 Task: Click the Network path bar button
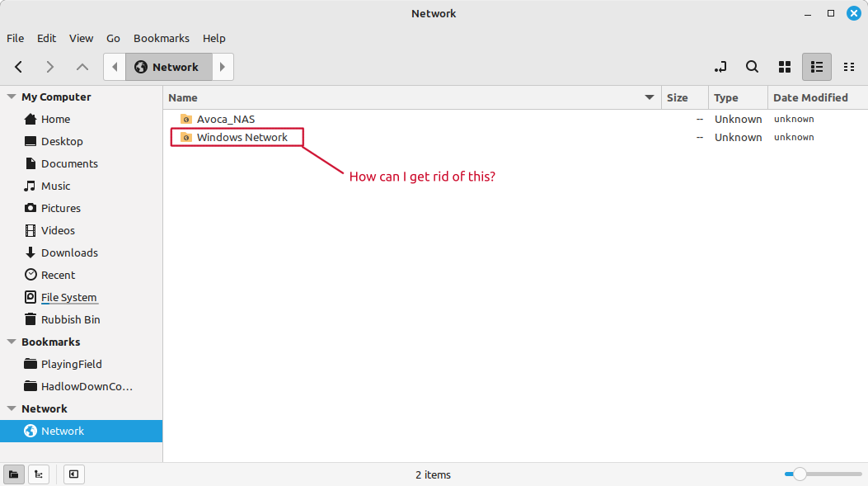168,67
